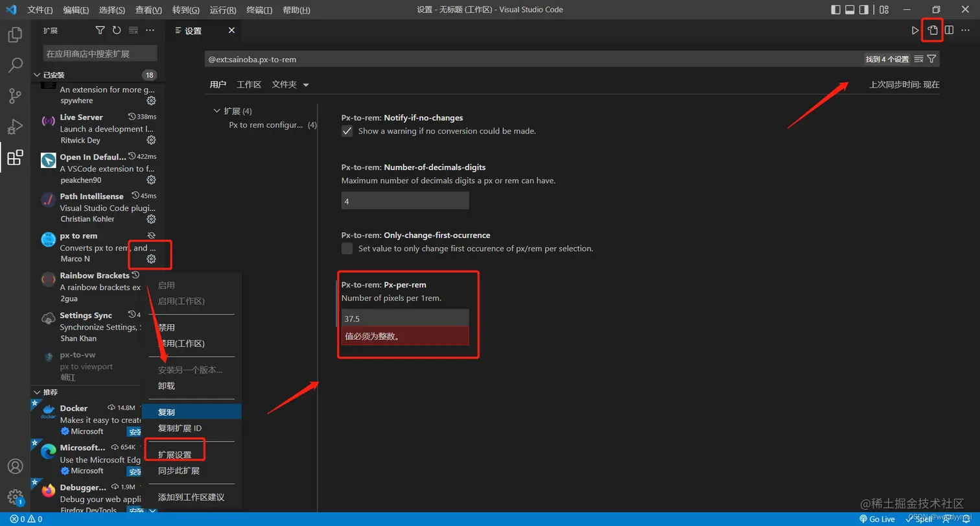Open the 文件夹 folder dropdown
The image size is (980, 526).
[290, 84]
